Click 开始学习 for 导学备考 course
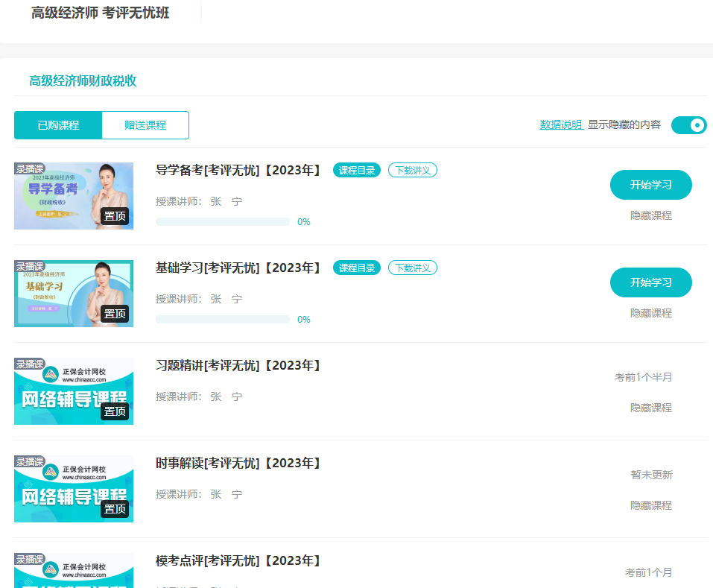This screenshot has height=588, width=713. tap(650, 185)
